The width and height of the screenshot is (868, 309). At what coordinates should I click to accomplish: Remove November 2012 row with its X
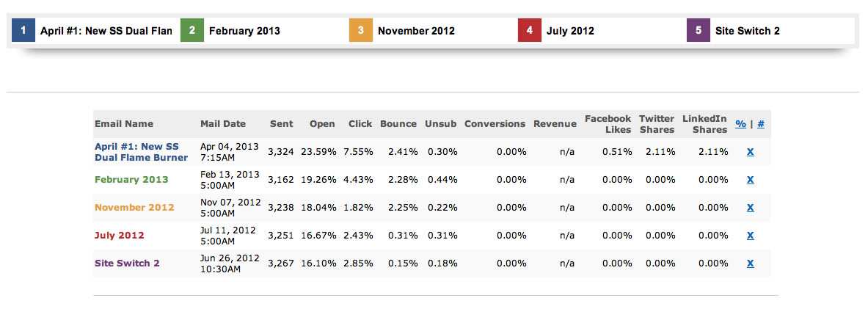750,208
